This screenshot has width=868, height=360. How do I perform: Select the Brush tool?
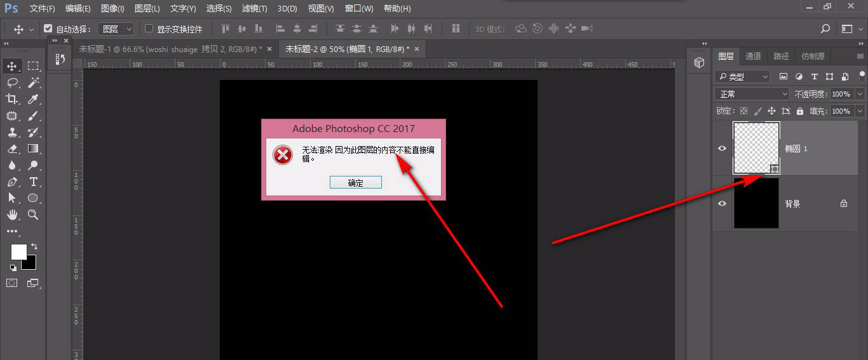(33, 116)
